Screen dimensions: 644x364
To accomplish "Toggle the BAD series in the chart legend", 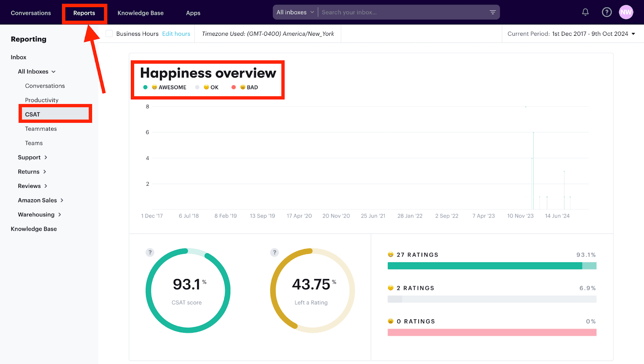I will (245, 87).
